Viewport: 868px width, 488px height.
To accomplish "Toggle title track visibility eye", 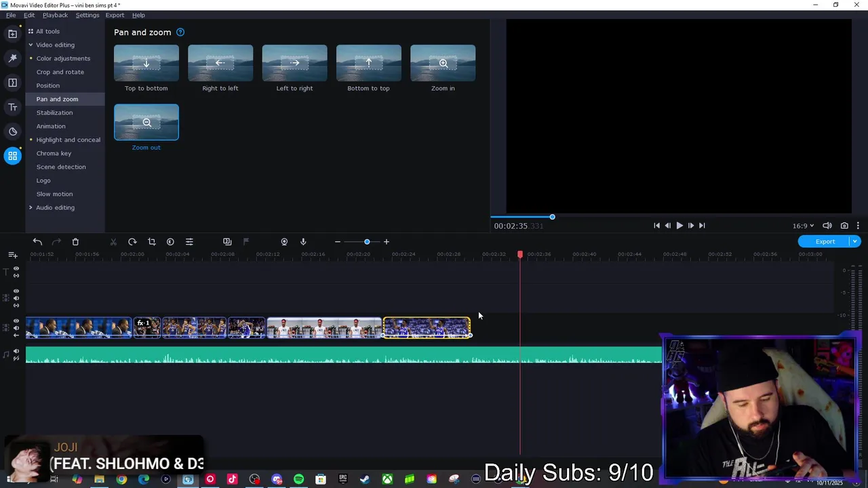I will [16, 269].
